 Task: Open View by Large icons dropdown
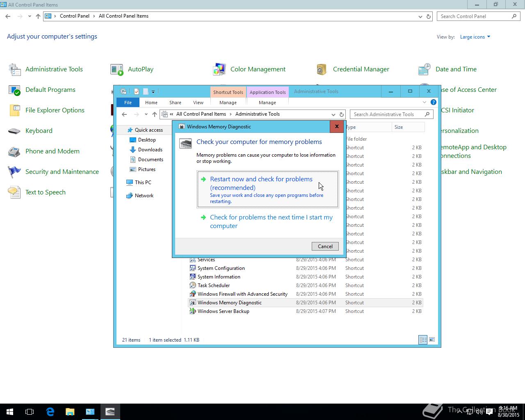pyautogui.click(x=475, y=37)
